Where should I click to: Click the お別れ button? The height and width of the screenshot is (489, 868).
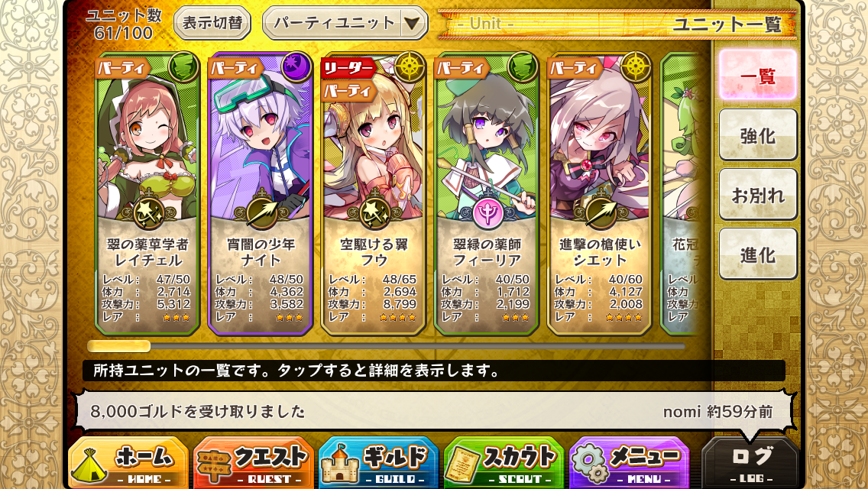click(758, 194)
